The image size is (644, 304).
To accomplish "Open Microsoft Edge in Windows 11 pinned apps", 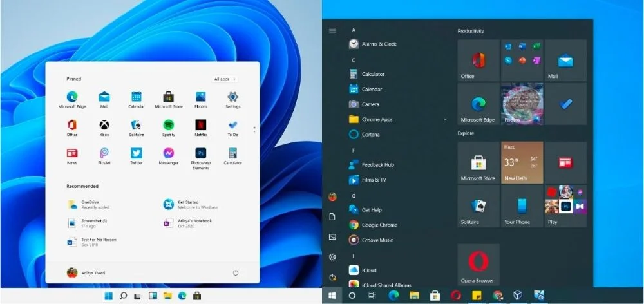I will [72, 100].
